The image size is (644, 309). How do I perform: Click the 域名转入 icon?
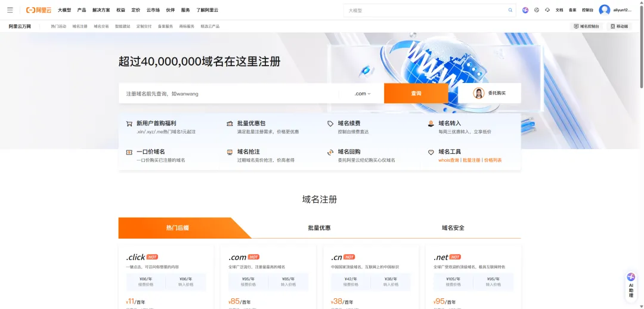(x=431, y=123)
